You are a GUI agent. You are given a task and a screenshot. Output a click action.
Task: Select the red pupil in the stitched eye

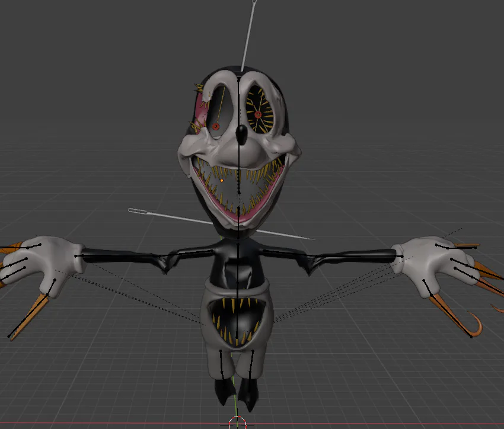pos(258,114)
